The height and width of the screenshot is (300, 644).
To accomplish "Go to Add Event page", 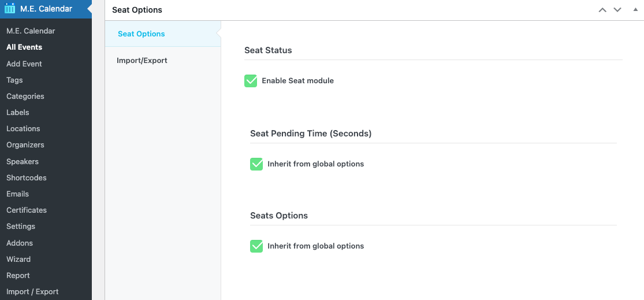I will click(24, 64).
